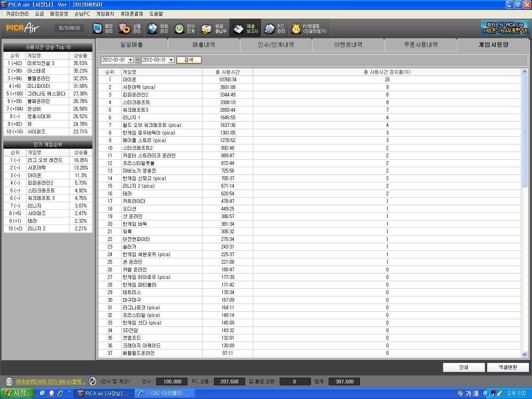Select the 월드 오브 워크래프트 (pica) row
532x399 pixels.
(x=310, y=125)
